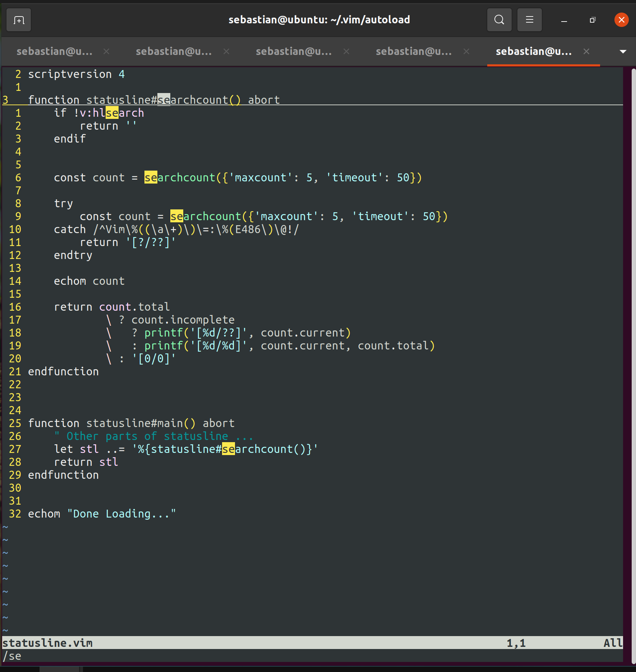Click the '1,1' cursor position indicator
Viewport: 636px width, 672px height.
coord(516,643)
